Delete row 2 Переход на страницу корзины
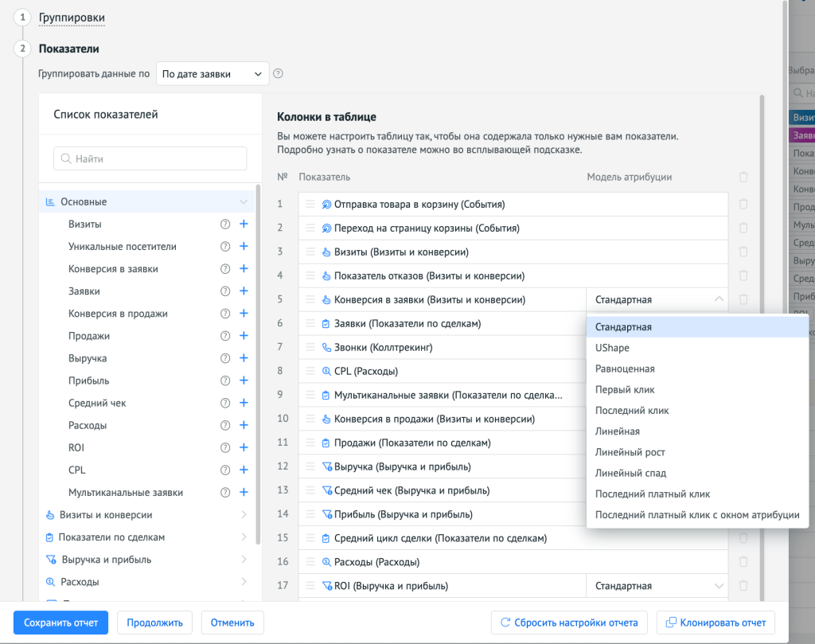Viewport: 815px width, 644px height. pos(743,228)
